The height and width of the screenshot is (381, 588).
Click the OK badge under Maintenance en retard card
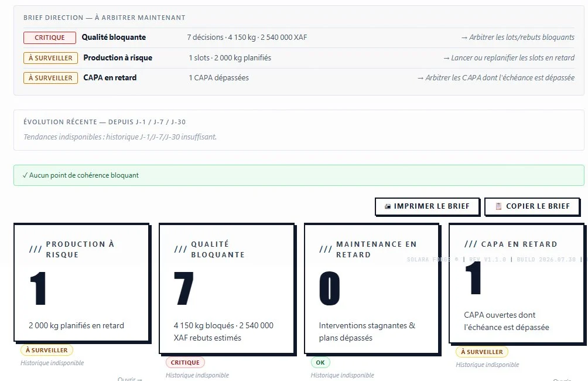click(320, 363)
